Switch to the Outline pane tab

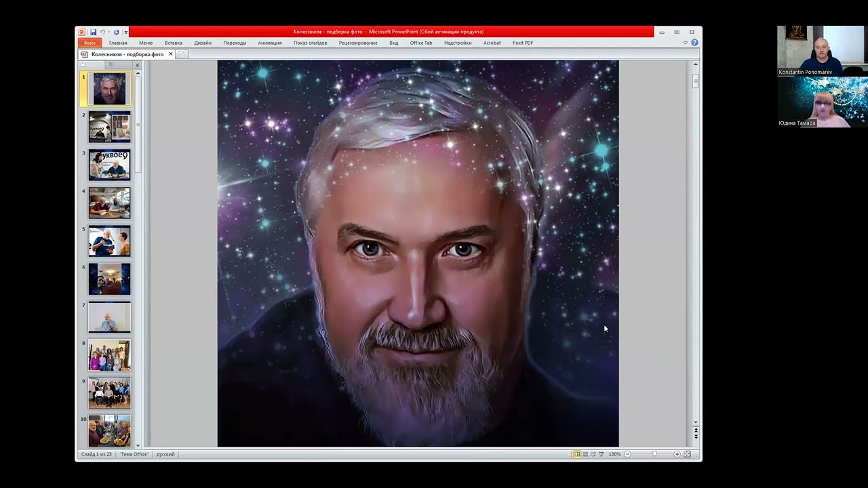[x=111, y=65]
